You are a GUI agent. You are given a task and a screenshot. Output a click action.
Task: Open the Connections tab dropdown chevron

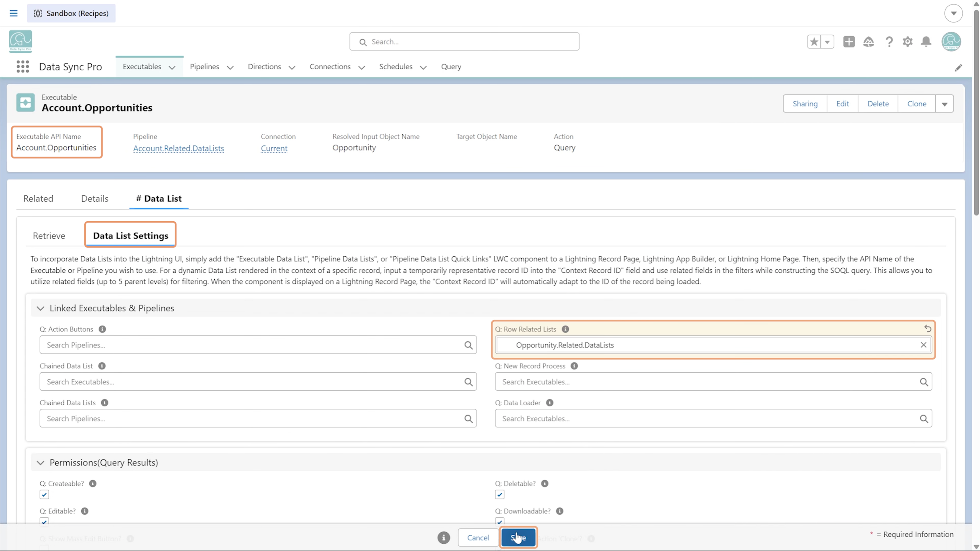[361, 68]
